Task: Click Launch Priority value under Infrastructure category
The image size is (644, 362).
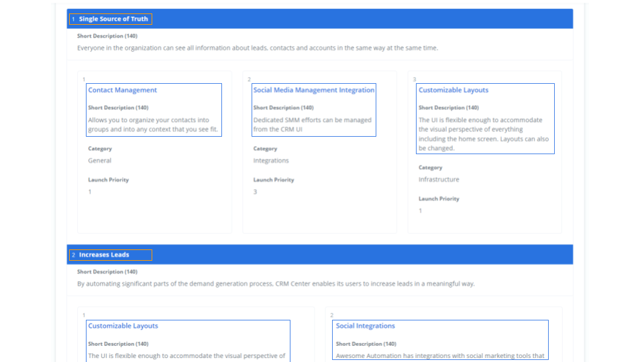Action: tap(420, 210)
